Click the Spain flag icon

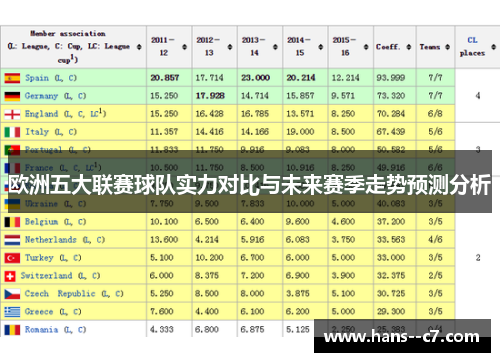pos(12,78)
